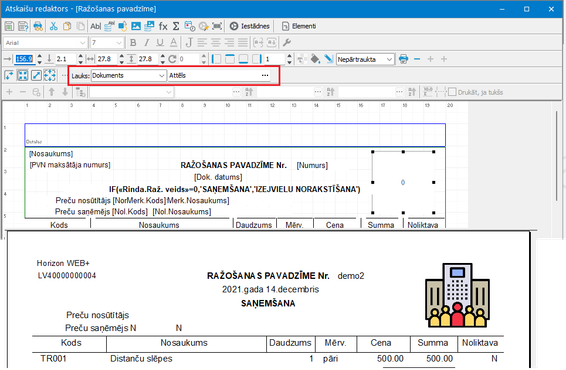Click the ellipsis button in Attēls field
Viewport: 566px width, 370px height.
265,75
